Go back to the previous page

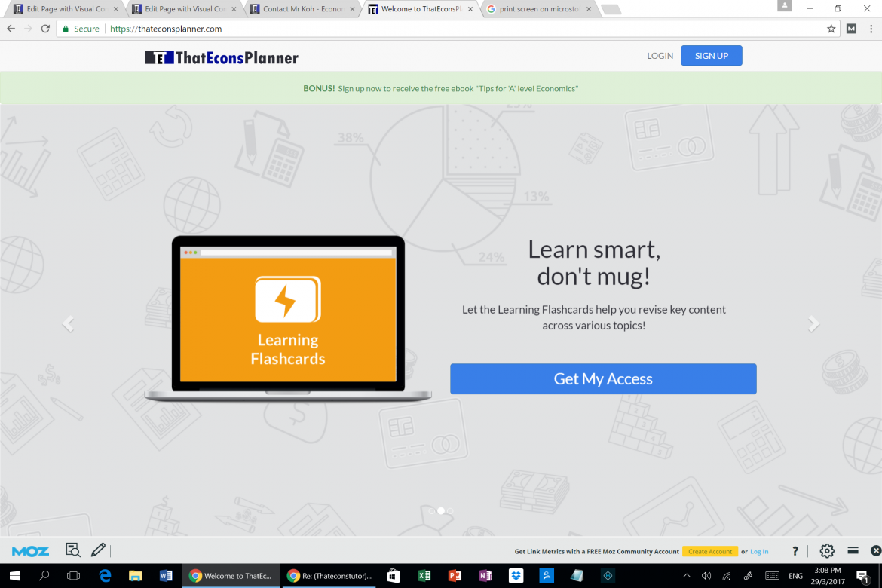tap(11, 29)
